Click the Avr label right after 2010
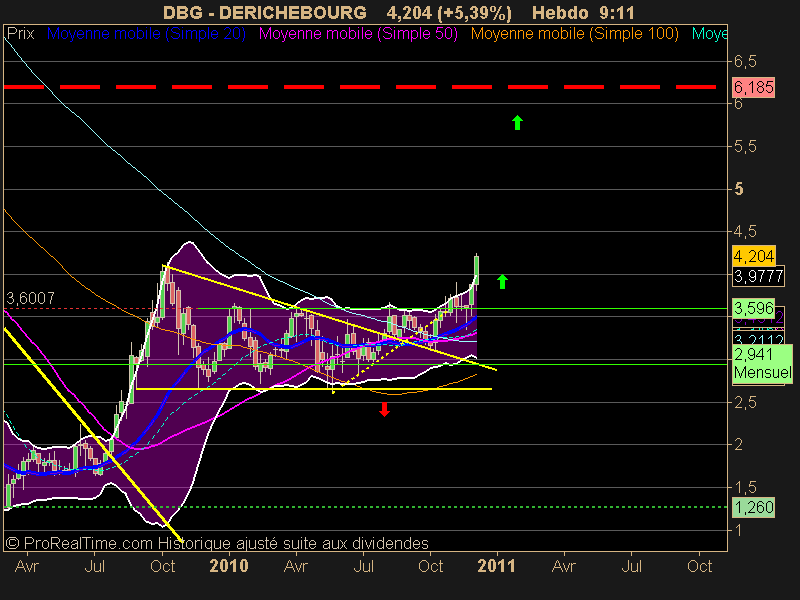The height and width of the screenshot is (600, 800). pos(296,566)
